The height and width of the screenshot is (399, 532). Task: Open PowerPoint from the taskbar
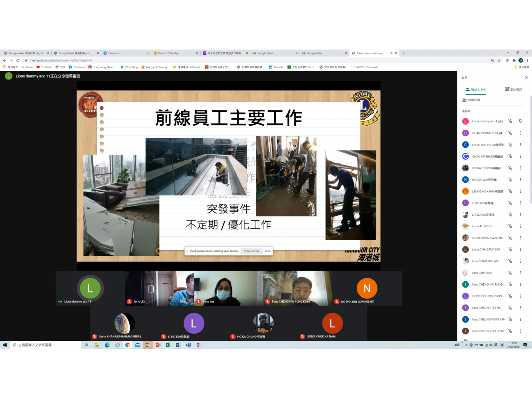[x=158, y=345]
